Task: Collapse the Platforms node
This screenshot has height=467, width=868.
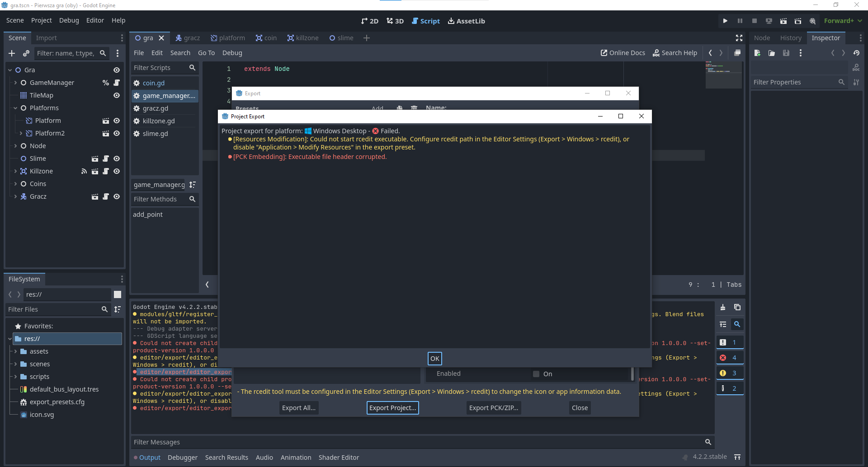Action: [15, 108]
